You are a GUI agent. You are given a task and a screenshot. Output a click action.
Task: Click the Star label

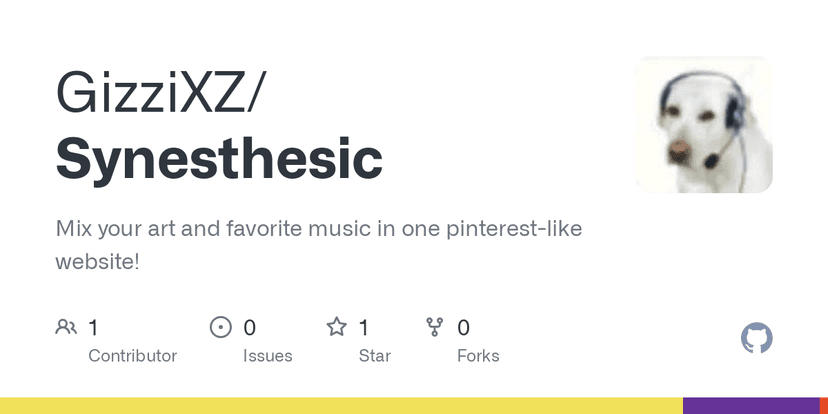375,356
